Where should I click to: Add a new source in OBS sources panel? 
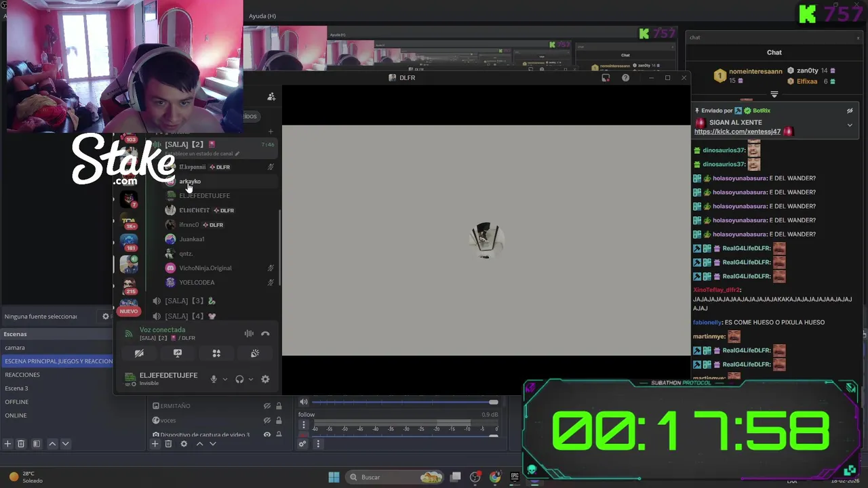tap(155, 444)
